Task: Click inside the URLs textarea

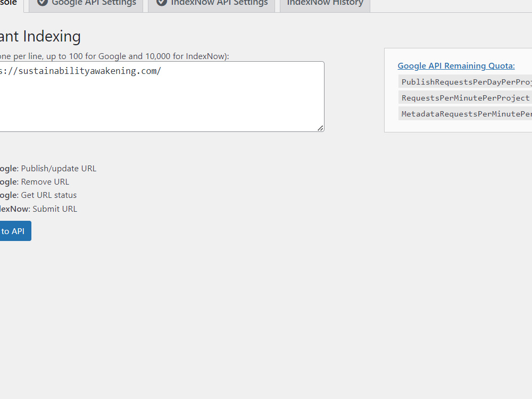Action: (162, 96)
